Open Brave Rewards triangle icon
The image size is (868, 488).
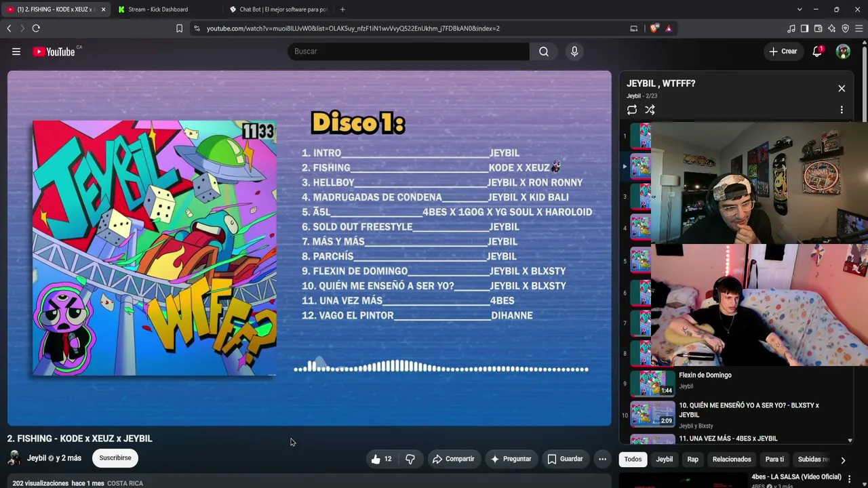pyautogui.click(x=669, y=28)
